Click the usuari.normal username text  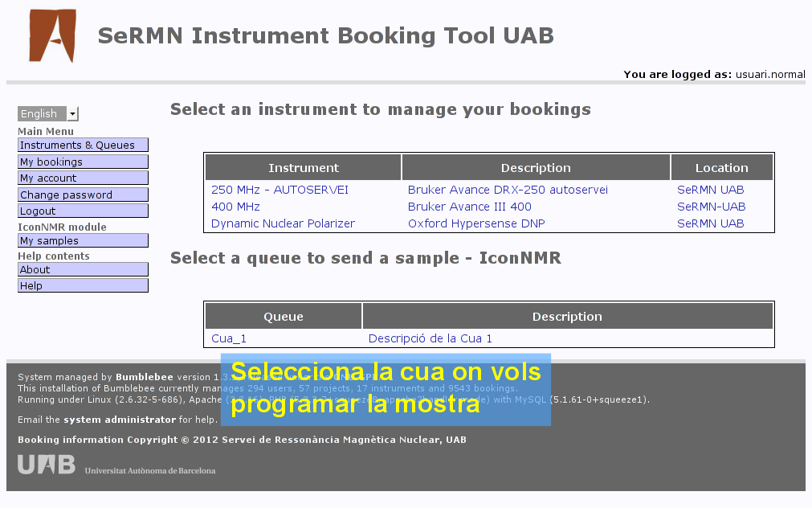coord(770,74)
